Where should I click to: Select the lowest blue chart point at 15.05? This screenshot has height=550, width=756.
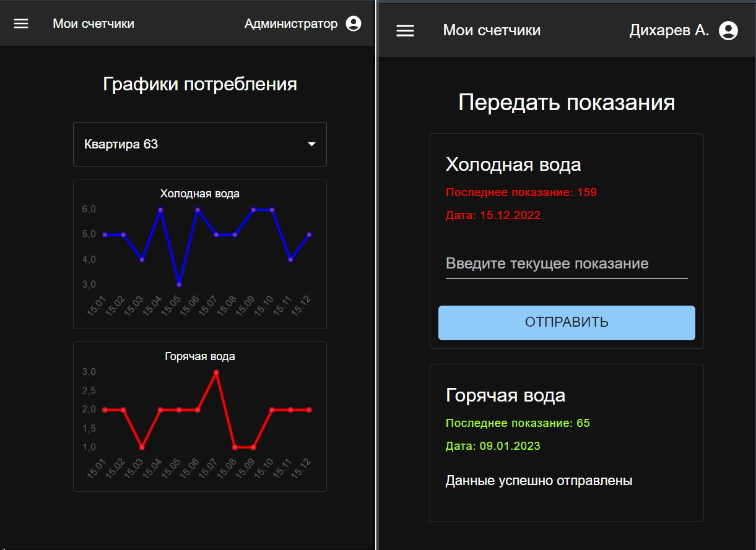pyautogui.click(x=179, y=285)
